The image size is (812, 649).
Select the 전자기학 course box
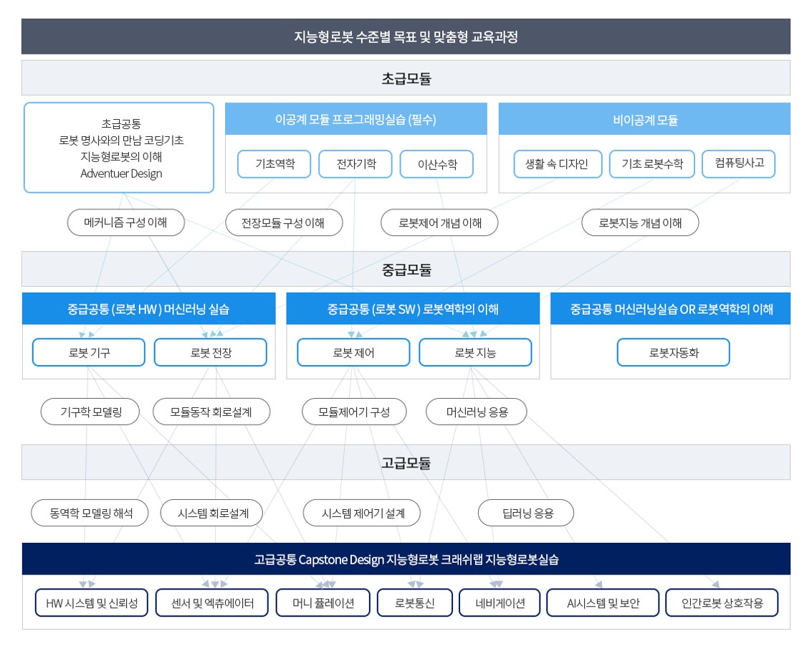[355, 164]
